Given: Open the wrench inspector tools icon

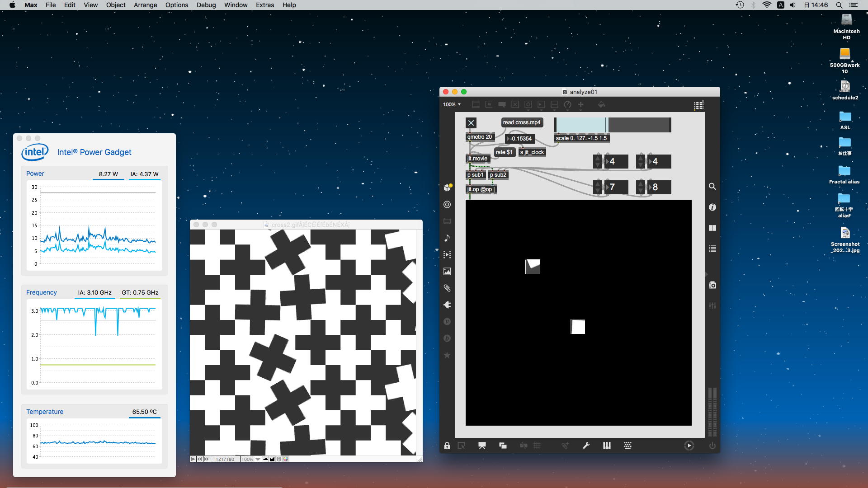Looking at the screenshot, I should coord(586,446).
